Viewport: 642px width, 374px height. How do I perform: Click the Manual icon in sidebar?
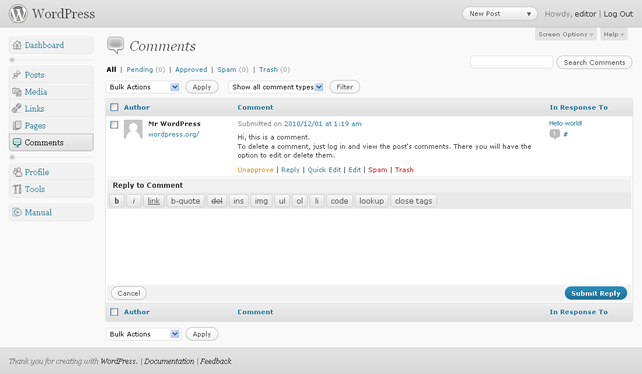pos(17,212)
